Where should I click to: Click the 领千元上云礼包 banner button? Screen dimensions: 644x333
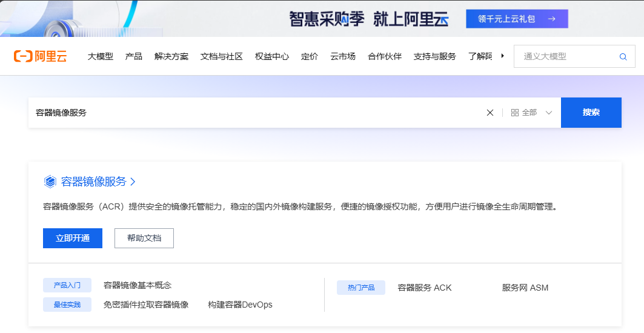tap(517, 19)
